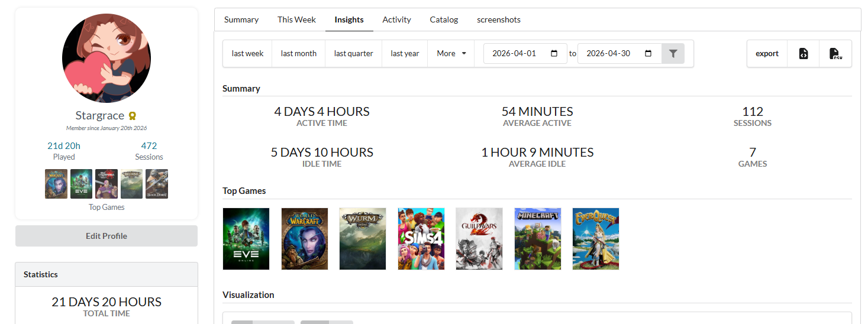Open Minecraft game cover

tap(538, 239)
